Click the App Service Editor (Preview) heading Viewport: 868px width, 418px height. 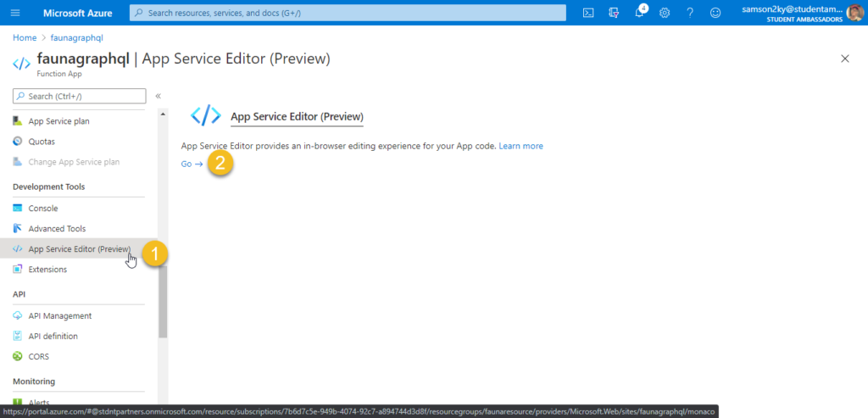[x=297, y=117]
